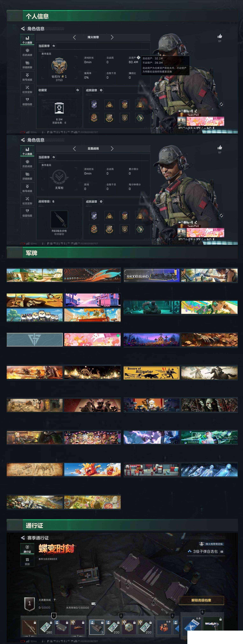
Task: Click the 60.4M total assets value
Action: [133, 62]
